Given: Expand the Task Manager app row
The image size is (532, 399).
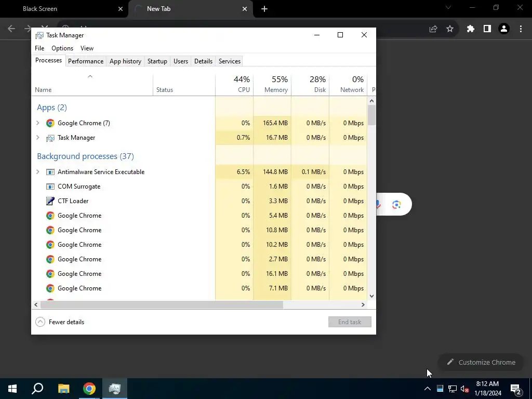Looking at the screenshot, I should [x=37, y=137].
